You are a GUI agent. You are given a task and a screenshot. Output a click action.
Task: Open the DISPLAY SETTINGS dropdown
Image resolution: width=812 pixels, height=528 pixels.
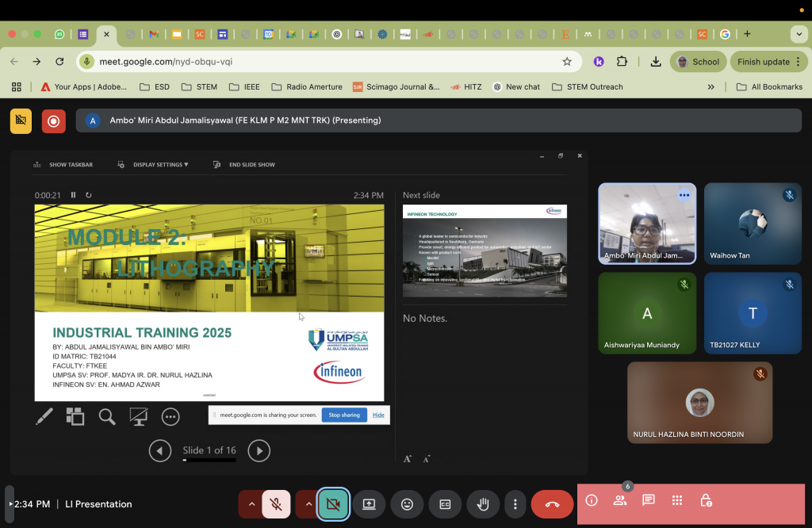click(x=153, y=165)
